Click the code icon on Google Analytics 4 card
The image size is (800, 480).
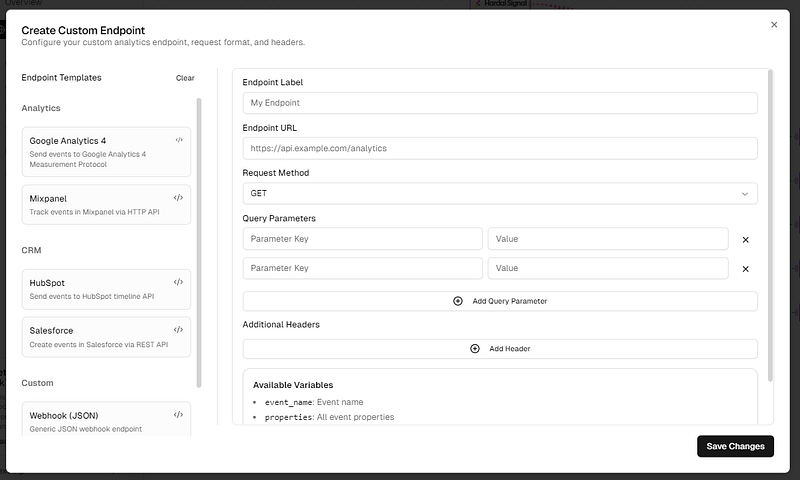coord(179,140)
